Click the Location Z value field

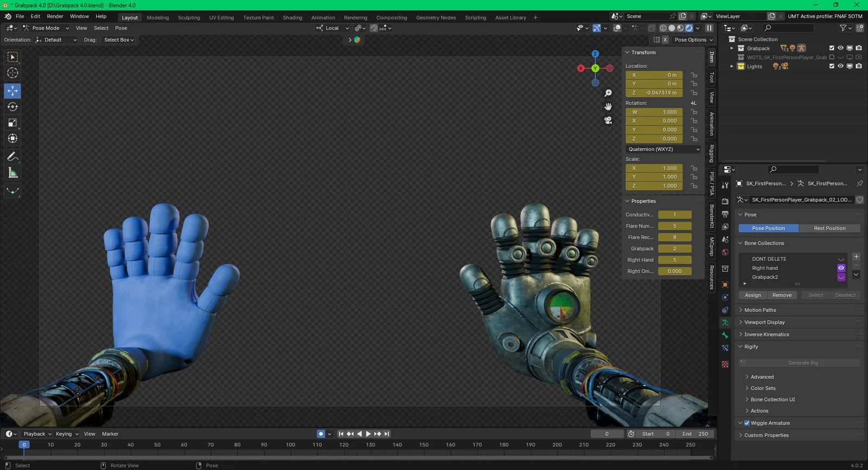(654, 93)
